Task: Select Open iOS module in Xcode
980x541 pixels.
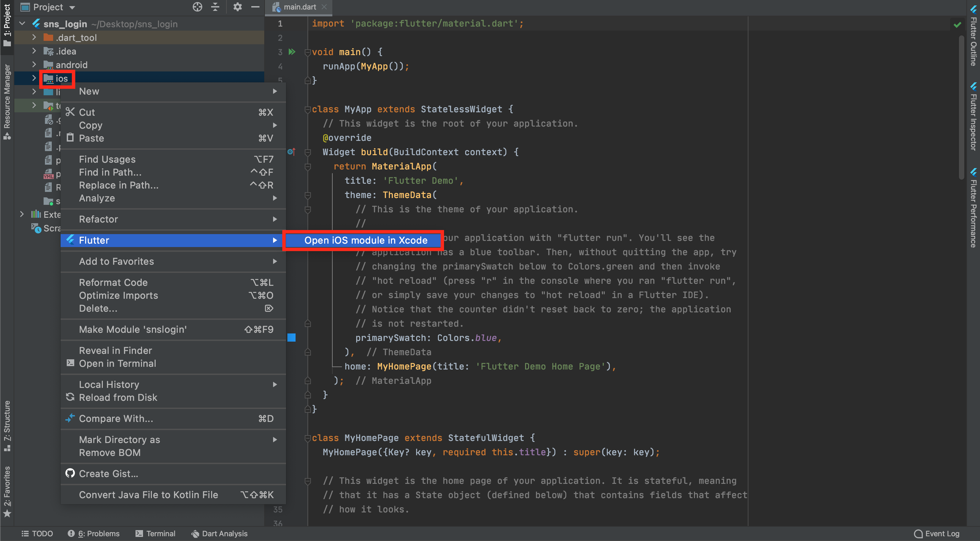Action: (x=365, y=240)
